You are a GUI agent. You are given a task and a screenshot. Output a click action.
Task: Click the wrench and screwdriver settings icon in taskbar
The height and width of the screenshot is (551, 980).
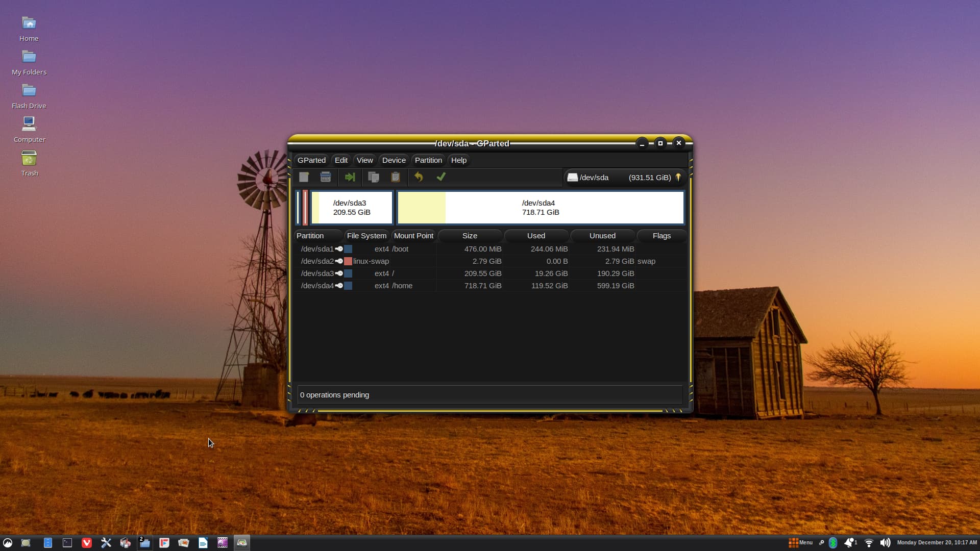click(106, 543)
